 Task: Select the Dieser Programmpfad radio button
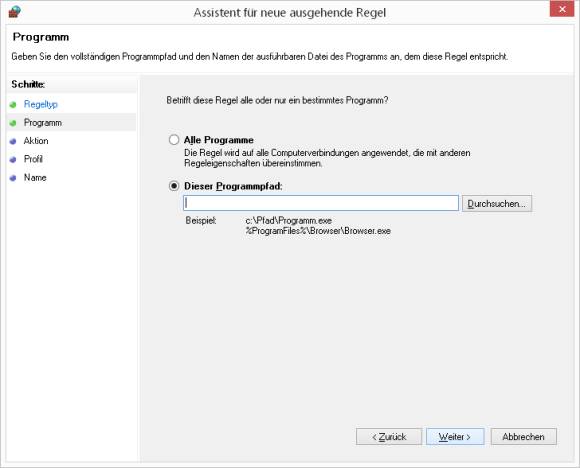174,186
